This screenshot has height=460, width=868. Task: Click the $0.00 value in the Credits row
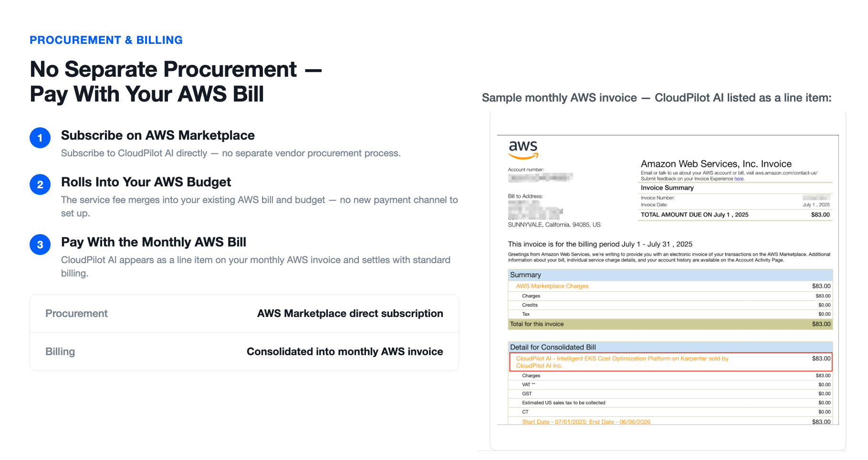pos(825,305)
